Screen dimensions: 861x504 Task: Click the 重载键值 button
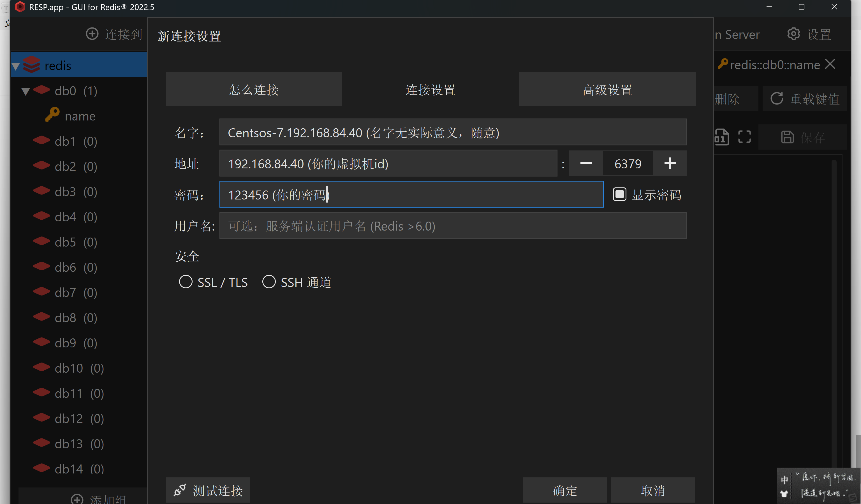point(805,99)
